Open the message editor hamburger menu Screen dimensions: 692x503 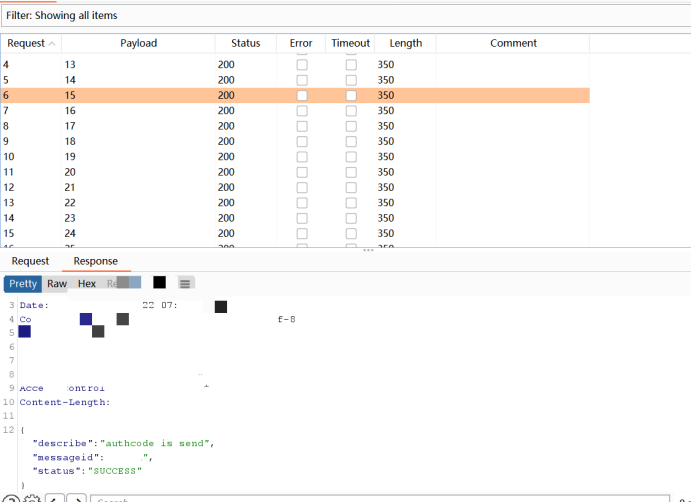[186, 283]
